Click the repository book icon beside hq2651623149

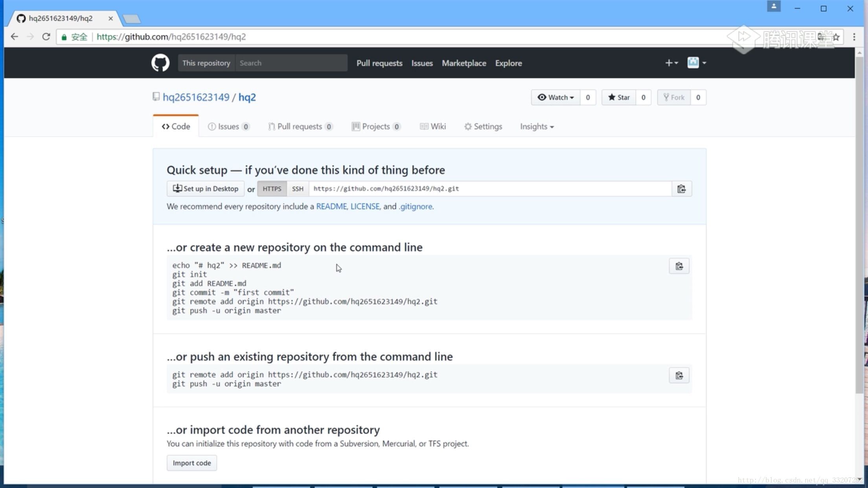(156, 97)
